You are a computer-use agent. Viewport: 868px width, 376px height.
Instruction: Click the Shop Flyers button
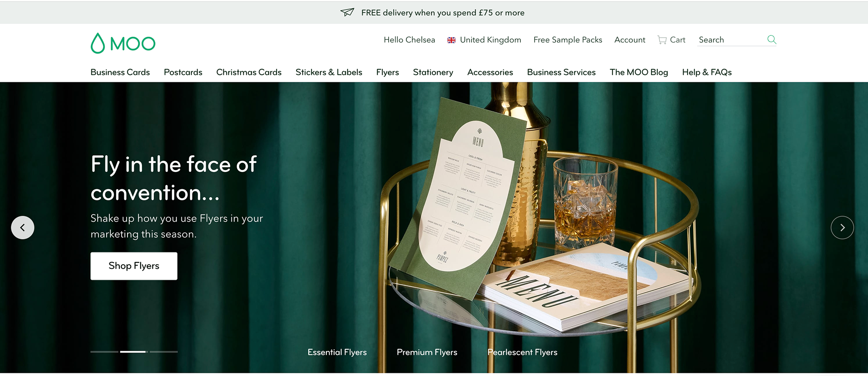click(x=134, y=266)
